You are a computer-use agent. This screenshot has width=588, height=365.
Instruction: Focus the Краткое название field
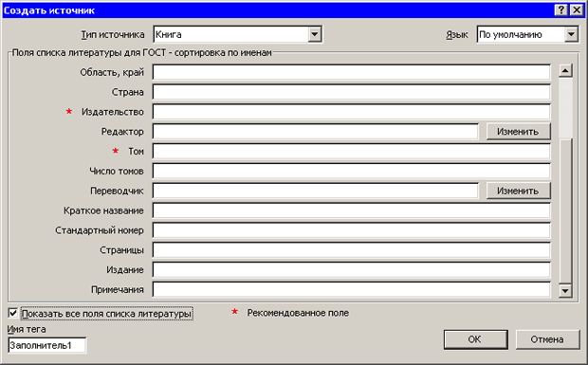[x=351, y=210]
